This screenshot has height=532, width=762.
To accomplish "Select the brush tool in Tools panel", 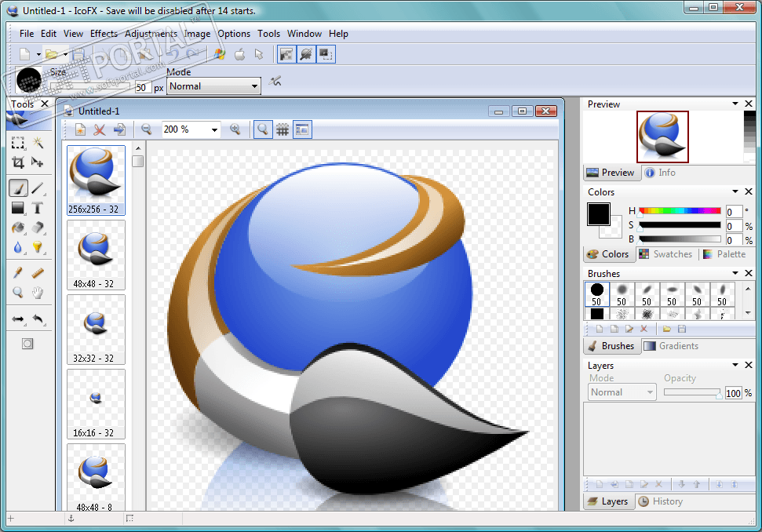I will [18, 188].
